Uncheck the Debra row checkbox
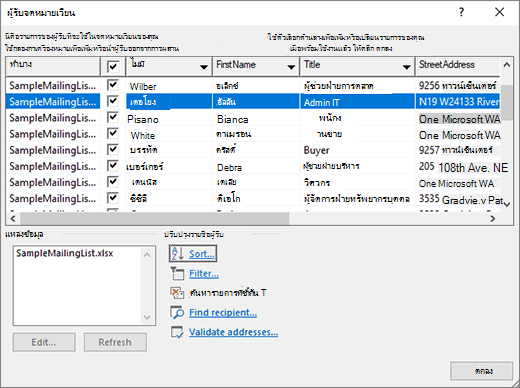 (113, 166)
